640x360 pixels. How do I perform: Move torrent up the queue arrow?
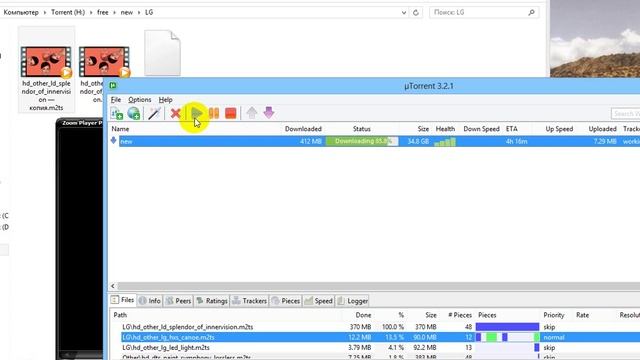click(252, 113)
